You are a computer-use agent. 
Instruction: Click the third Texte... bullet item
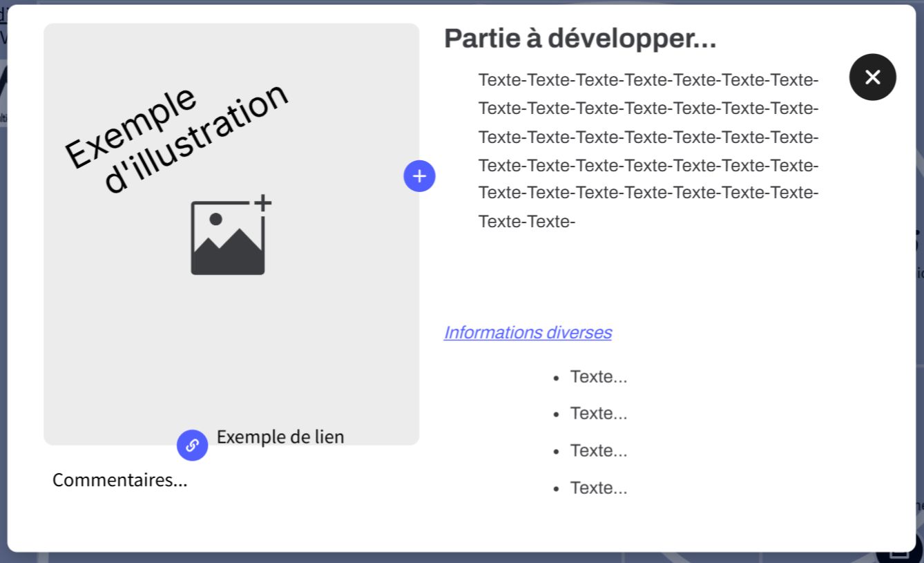(x=598, y=451)
